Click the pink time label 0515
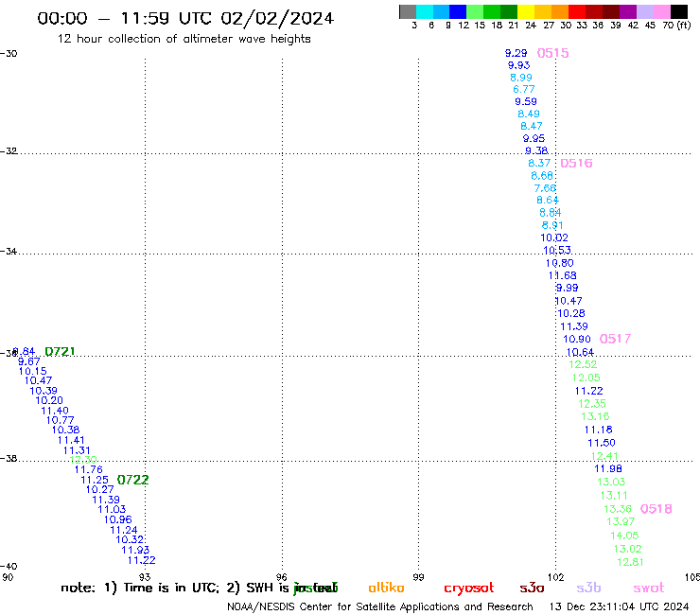Image resolution: width=700 pixels, height=615 pixels. pos(552,53)
